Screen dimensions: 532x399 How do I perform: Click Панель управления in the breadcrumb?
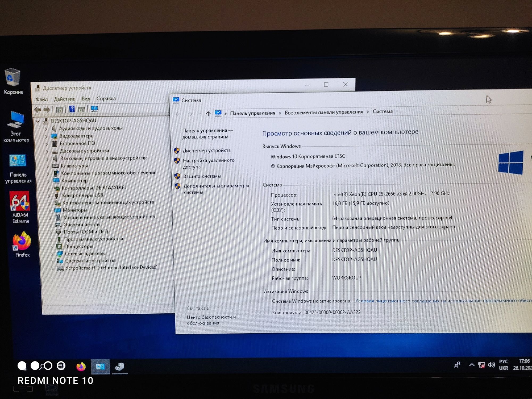pyautogui.click(x=252, y=113)
